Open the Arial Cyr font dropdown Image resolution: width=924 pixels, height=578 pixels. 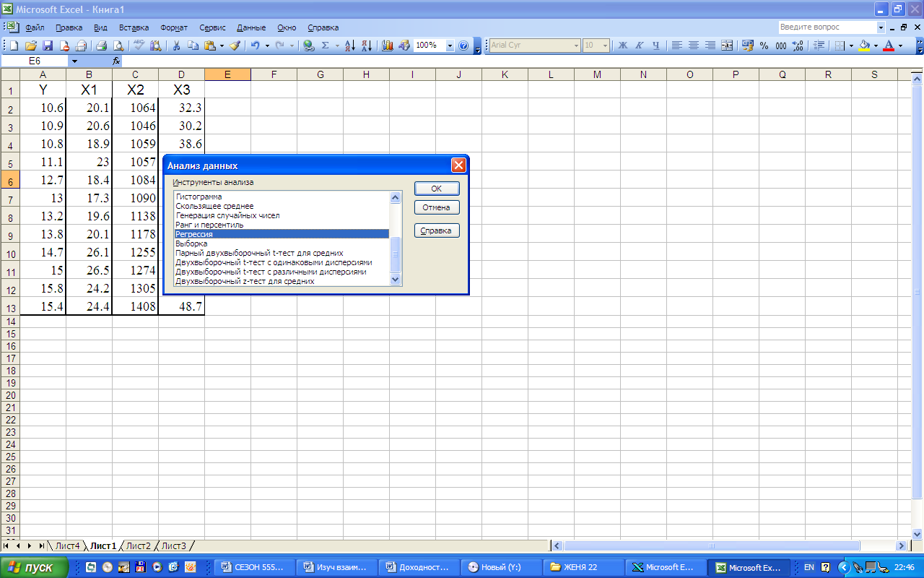tap(576, 46)
